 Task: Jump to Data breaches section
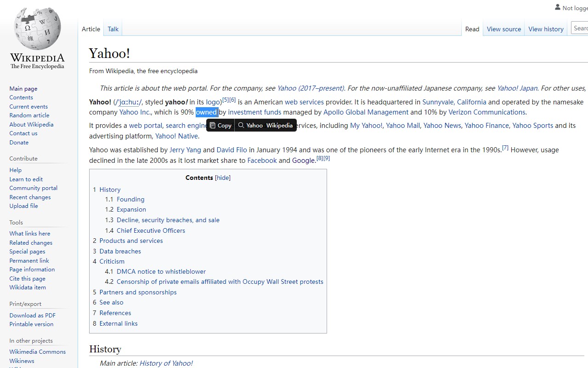(120, 251)
